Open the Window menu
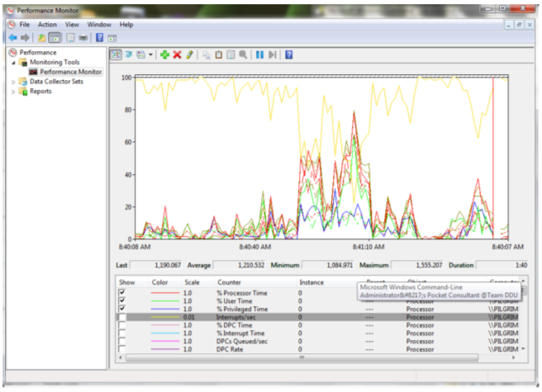Viewport: 542px width, 392px height. tap(99, 25)
